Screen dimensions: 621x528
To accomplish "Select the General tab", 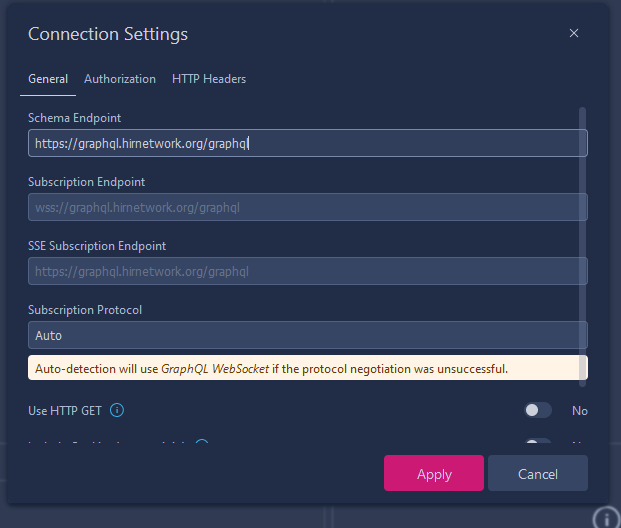I will click(x=48, y=79).
